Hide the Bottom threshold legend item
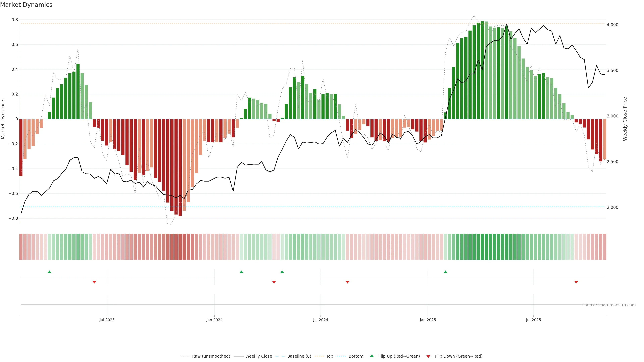The width and height of the screenshot is (644, 362). click(356, 356)
